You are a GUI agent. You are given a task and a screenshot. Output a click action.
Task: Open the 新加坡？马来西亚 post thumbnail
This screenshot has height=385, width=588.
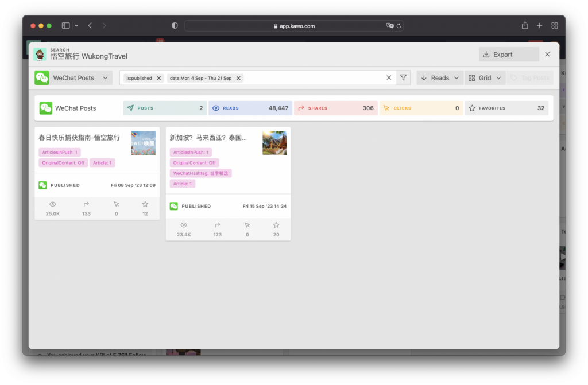pyautogui.click(x=274, y=143)
